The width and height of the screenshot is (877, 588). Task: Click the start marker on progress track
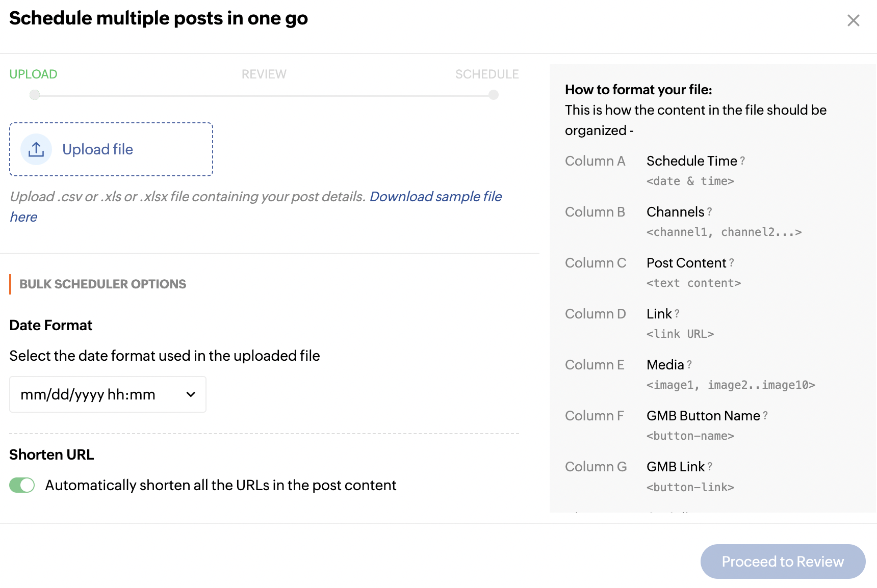click(35, 95)
